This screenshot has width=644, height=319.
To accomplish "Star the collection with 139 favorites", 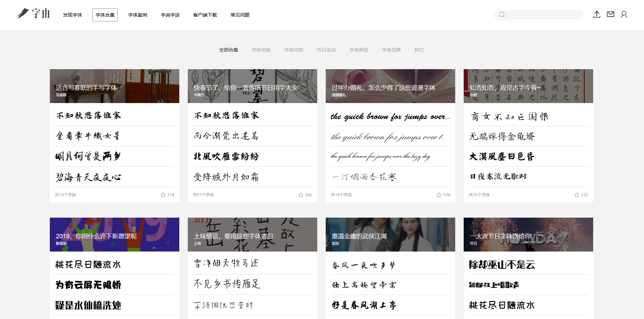I will 439,195.
